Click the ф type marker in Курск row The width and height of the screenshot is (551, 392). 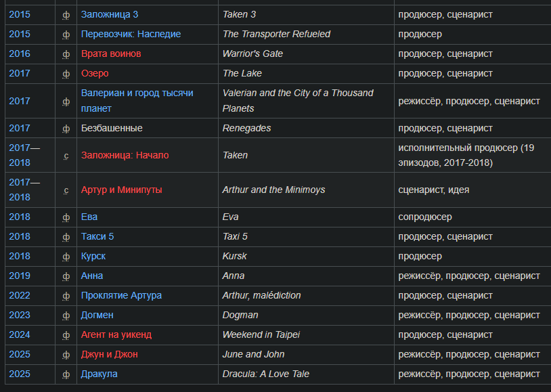coord(66,257)
